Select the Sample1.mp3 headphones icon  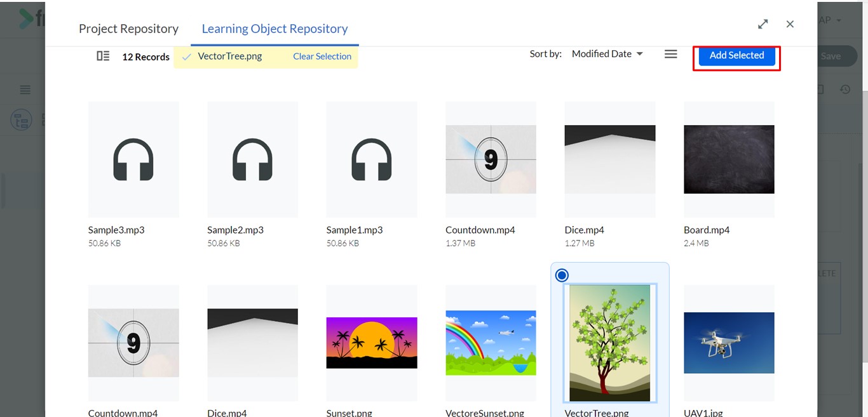coord(372,159)
